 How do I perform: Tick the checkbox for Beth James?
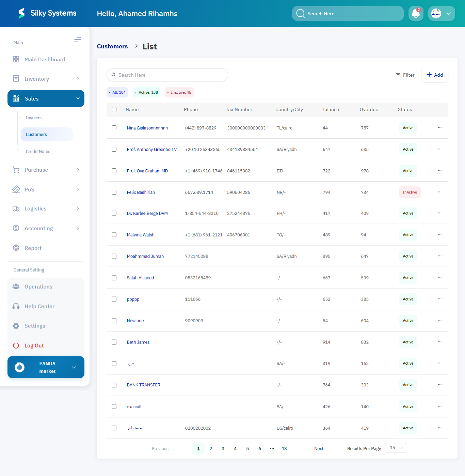tap(114, 342)
